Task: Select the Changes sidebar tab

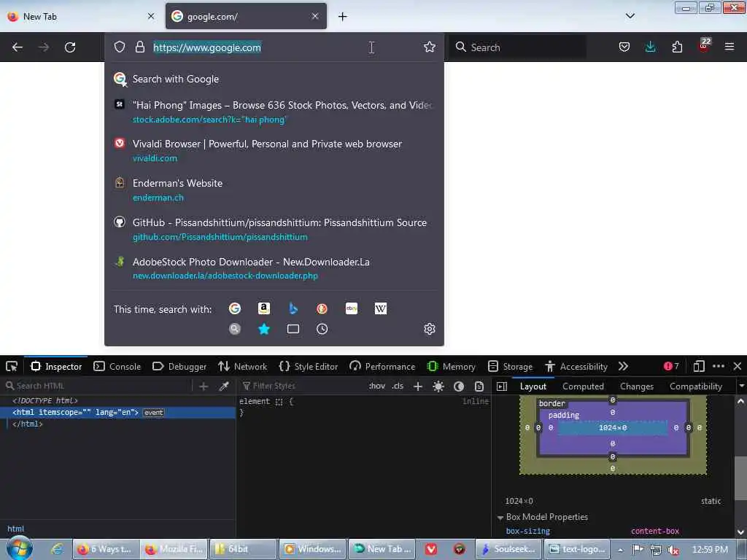Action: click(636, 386)
